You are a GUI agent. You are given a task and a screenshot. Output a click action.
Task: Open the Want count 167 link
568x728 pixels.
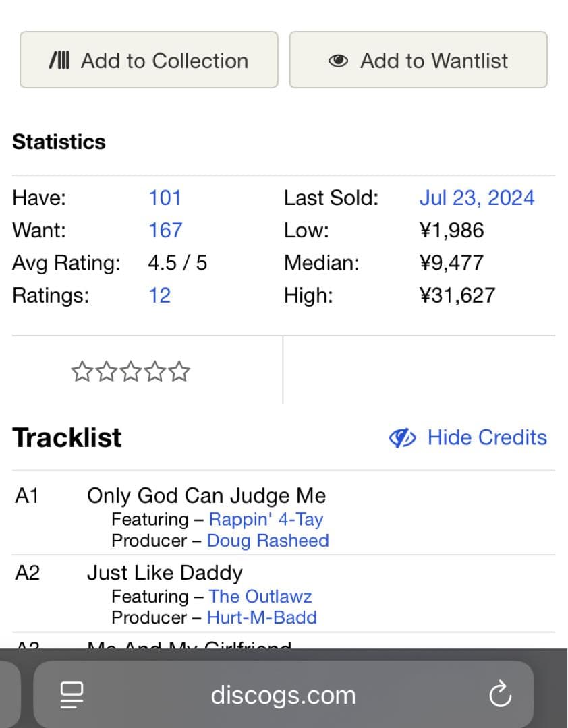coord(165,230)
